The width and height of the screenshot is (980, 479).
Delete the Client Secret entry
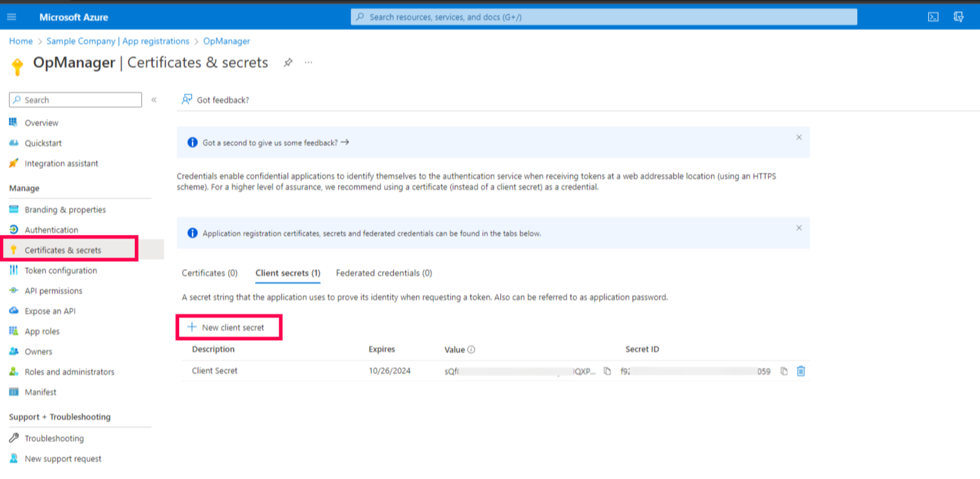pyautogui.click(x=801, y=371)
